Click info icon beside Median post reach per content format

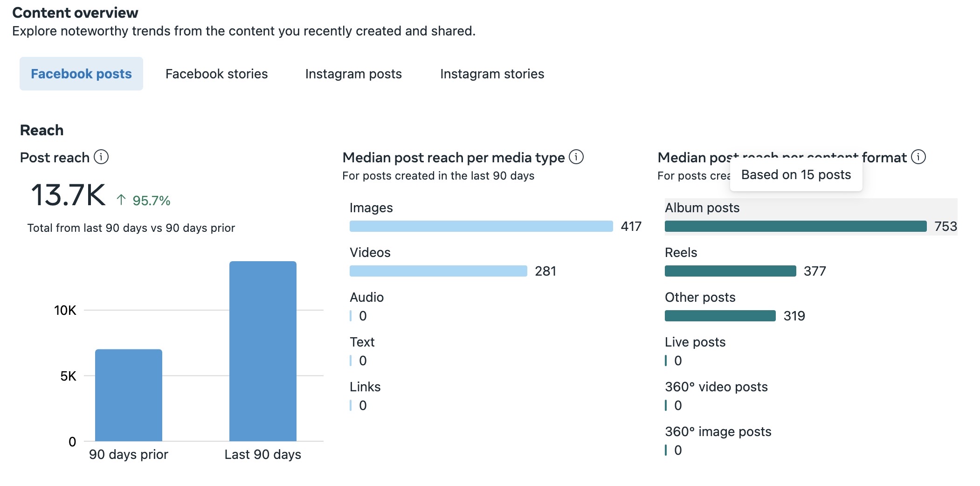tap(918, 157)
